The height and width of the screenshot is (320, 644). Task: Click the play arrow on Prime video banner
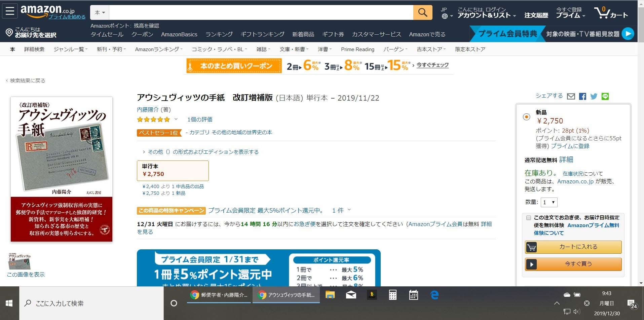pyautogui.click(x=628, y=34)
